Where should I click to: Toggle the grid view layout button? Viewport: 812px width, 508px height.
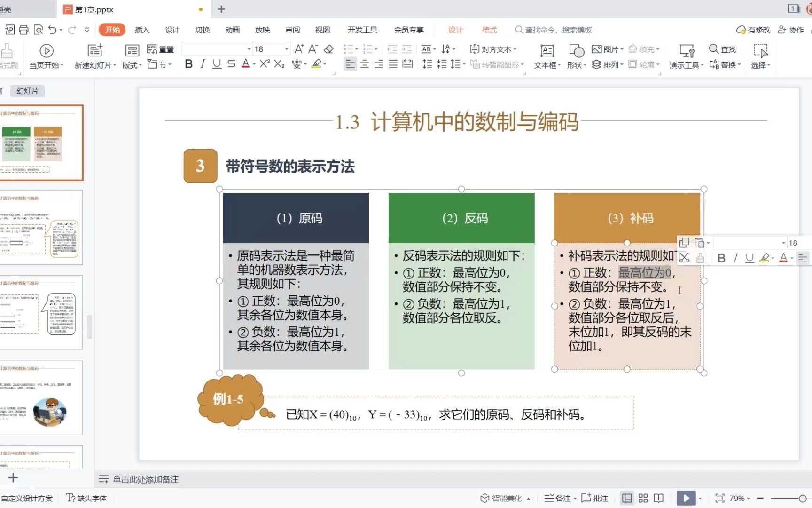point(643,498)
